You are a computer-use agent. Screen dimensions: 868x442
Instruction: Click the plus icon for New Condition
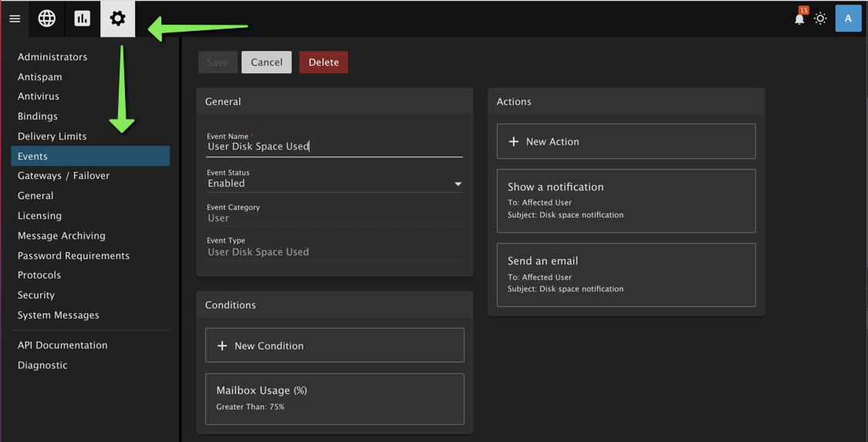pyautogui.click(x=222, y=346)
